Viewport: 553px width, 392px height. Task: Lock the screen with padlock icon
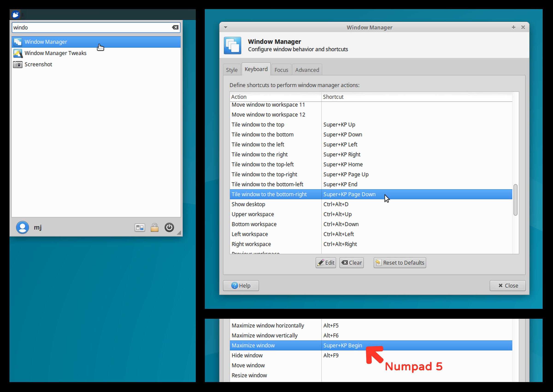(x=154, y=228)
